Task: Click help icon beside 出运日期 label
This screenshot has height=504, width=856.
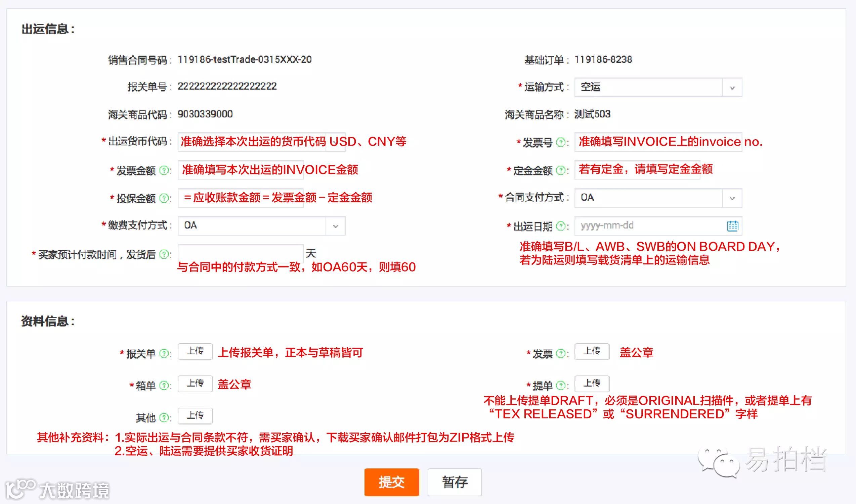Action: [x=561, y=226]
